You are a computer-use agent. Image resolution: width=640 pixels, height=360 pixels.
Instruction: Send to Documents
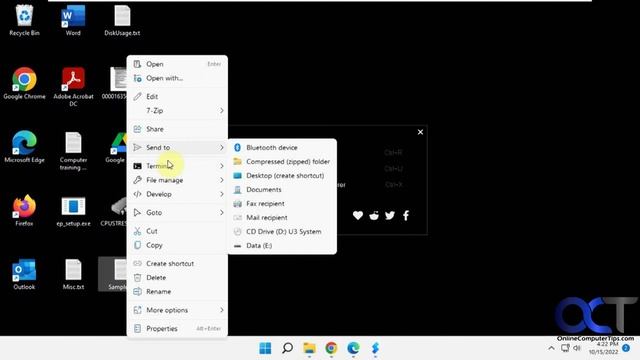(x=282, y=189)
